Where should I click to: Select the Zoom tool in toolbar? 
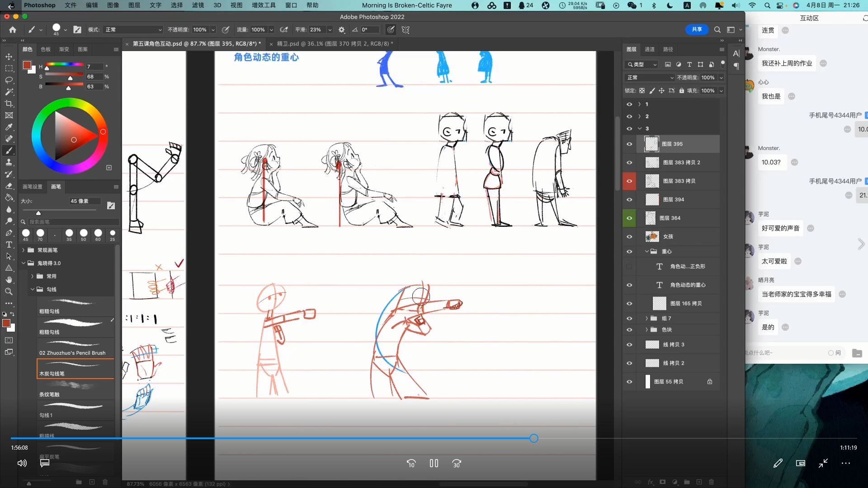9,291
